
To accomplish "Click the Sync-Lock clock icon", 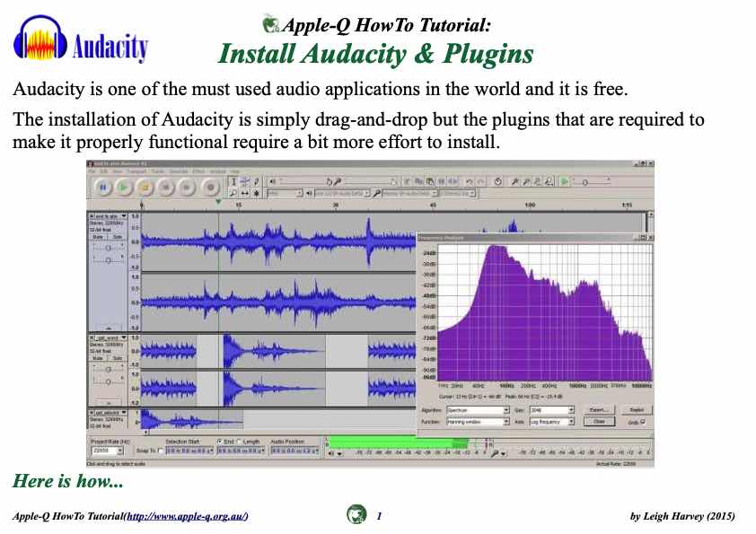I will [498, 181].
